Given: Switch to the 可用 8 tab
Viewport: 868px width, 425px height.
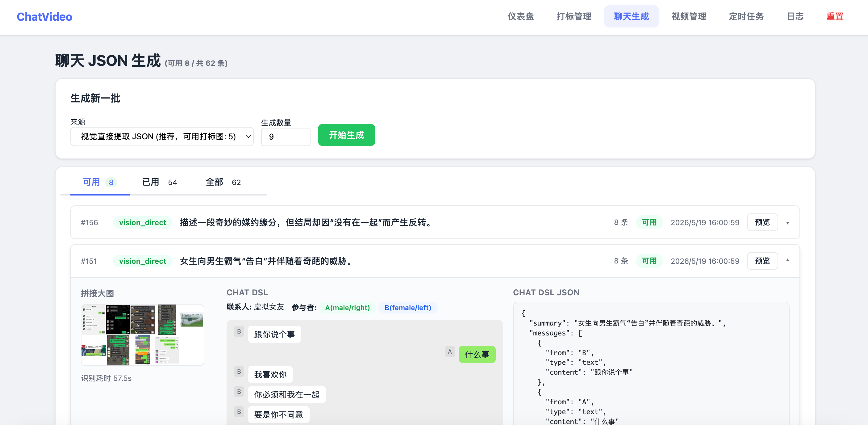Looking at the screenshot, I should (x=100, y=182).
